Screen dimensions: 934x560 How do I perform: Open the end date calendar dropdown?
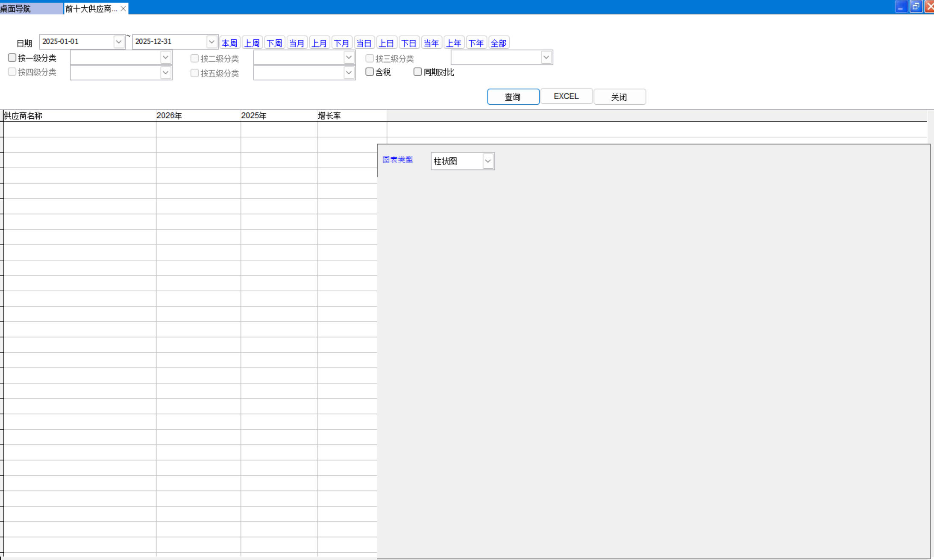[211, 42]
